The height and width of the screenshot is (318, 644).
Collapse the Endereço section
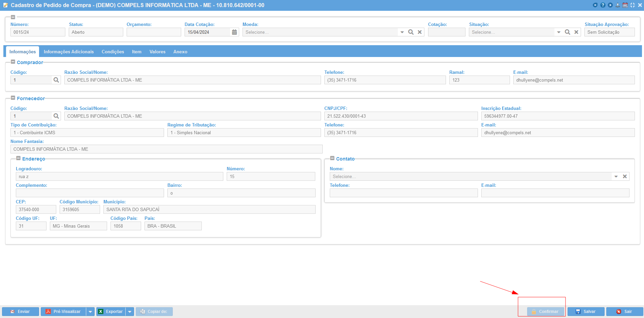pyautogui.click(x=19, y=158)
